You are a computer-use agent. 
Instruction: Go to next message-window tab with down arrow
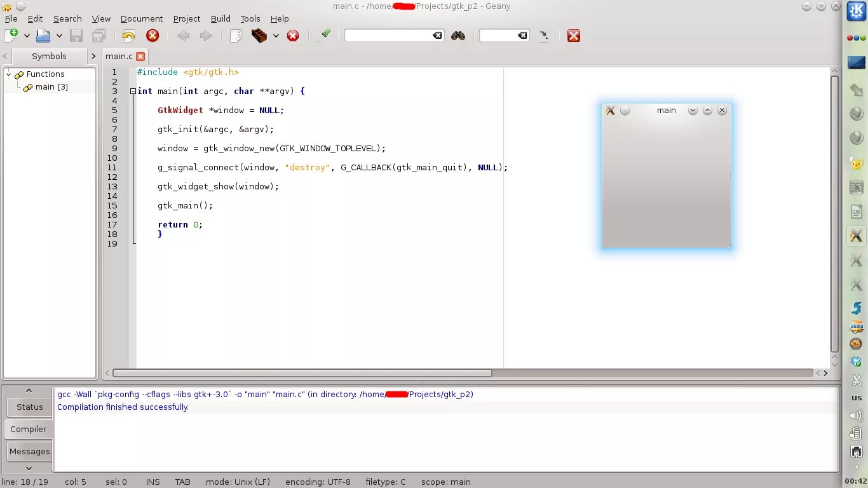[x=29, y=468]
